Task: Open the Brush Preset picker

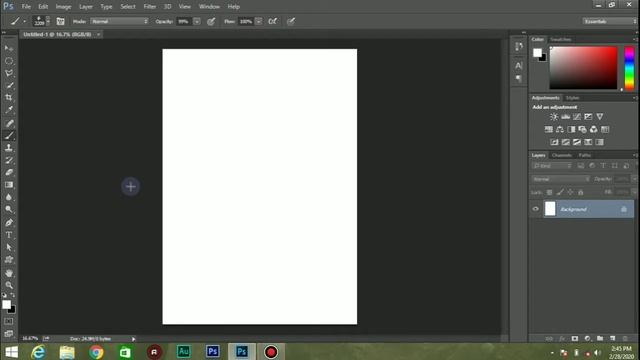Action: 42,21
